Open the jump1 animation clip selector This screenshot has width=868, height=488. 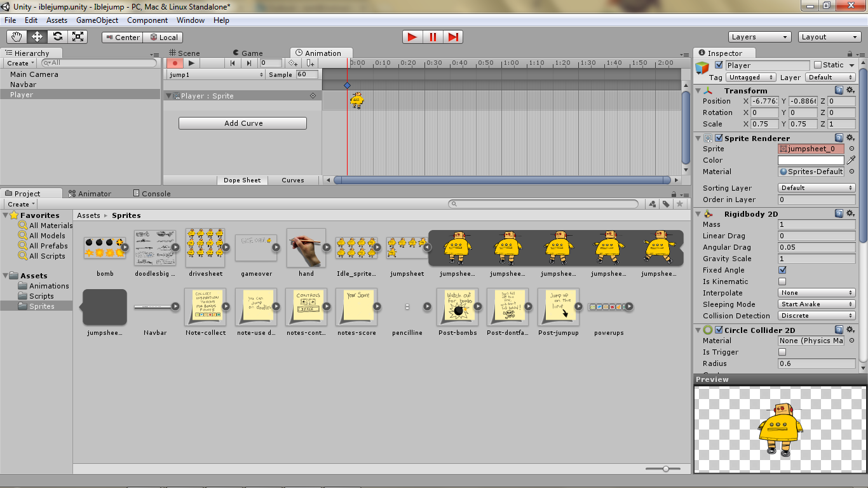[x=216, y=74]
